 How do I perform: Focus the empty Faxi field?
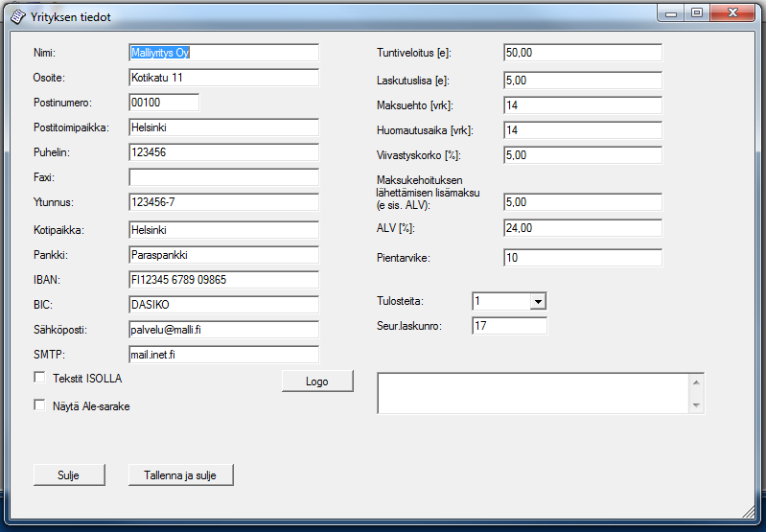pyautogui.click(x=223, y=176)
